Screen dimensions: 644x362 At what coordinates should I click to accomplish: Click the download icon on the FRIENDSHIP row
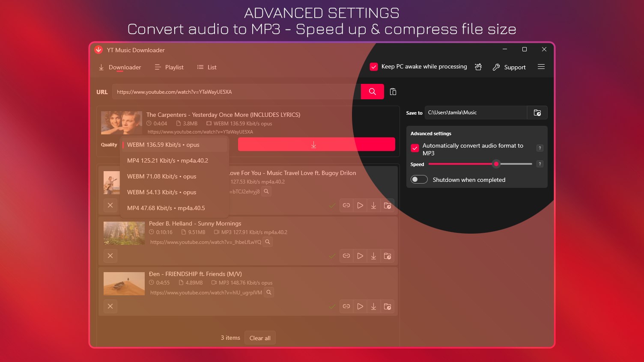point(373,306)
